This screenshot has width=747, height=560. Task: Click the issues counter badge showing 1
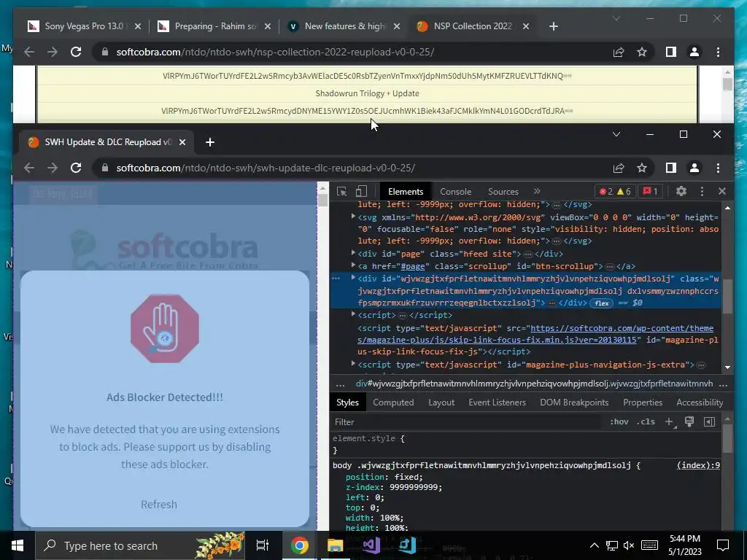650,192
